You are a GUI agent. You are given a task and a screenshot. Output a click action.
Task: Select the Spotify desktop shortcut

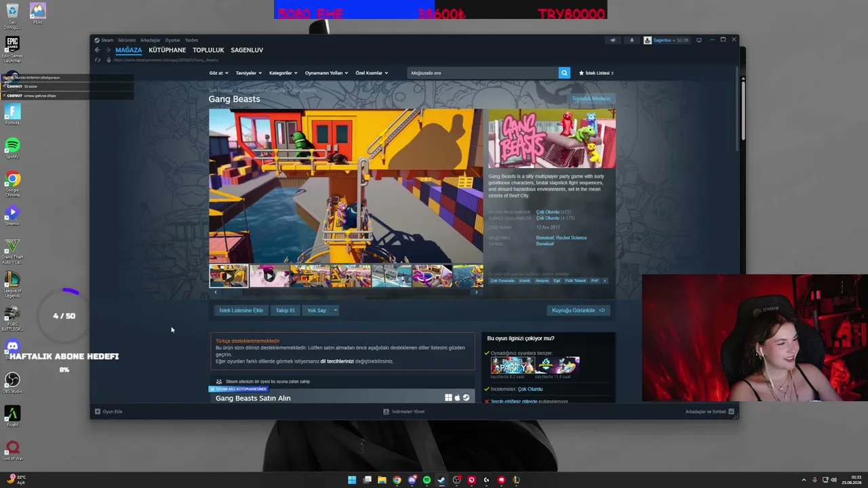[x=12, y=148]
